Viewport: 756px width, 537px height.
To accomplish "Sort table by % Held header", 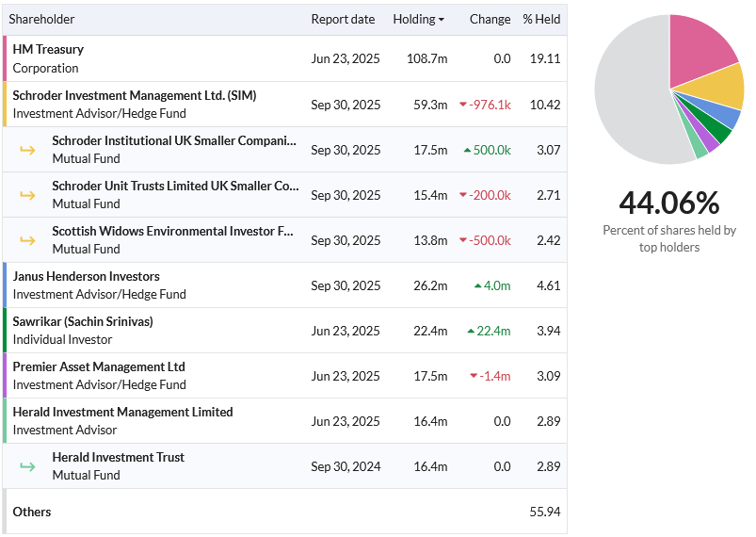I will pos(541,19).
